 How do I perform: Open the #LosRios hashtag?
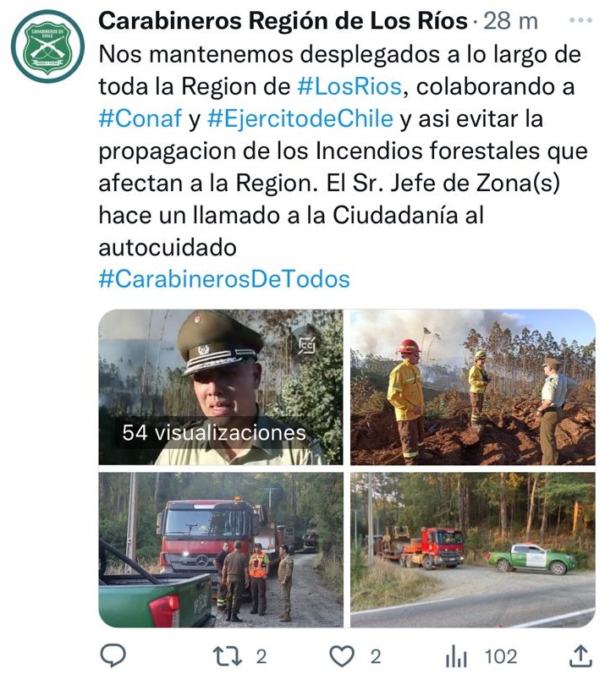[349, 86]
